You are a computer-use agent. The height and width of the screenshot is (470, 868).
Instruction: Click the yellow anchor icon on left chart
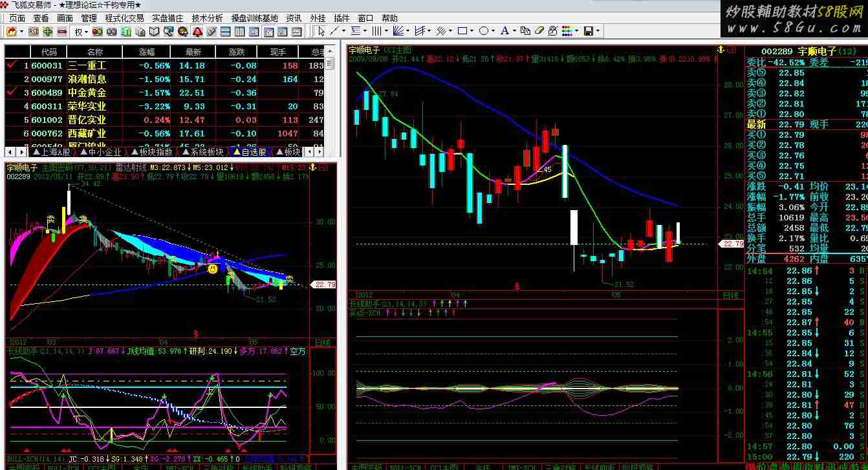pyautogui.click(x=314, y=167)
